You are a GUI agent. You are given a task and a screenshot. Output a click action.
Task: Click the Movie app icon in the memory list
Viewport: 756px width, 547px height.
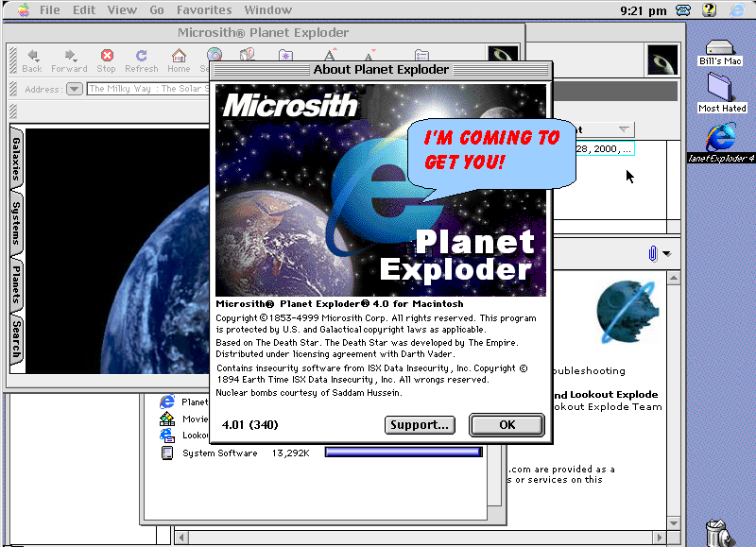pos(167,419)
